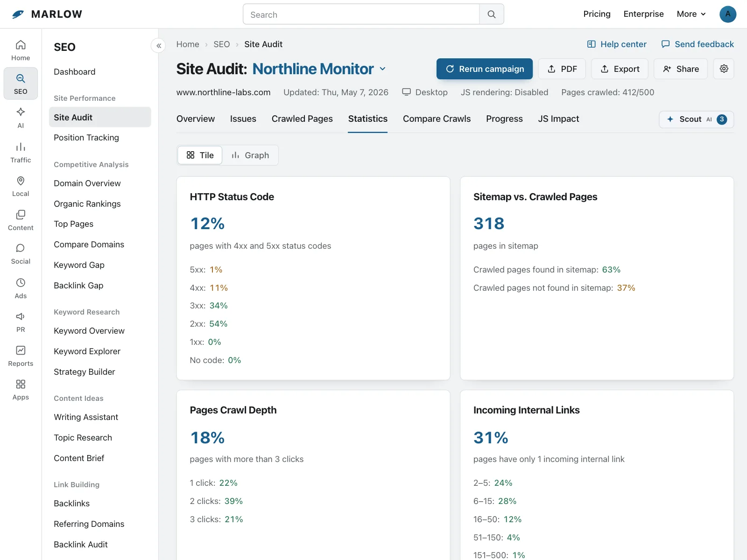Switch to Graph view
The width and height of the screenshot is (747, 560).
pyautogui.click(x=250, y=155)
